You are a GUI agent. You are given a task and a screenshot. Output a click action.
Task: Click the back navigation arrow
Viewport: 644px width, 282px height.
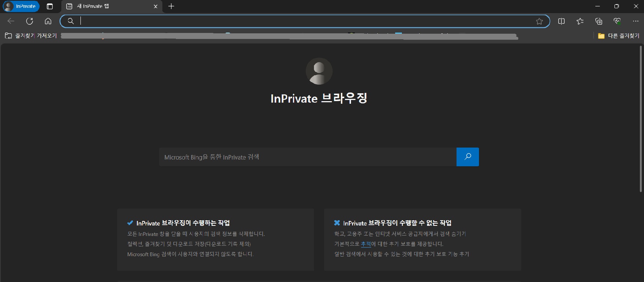[x=11, y=21]
